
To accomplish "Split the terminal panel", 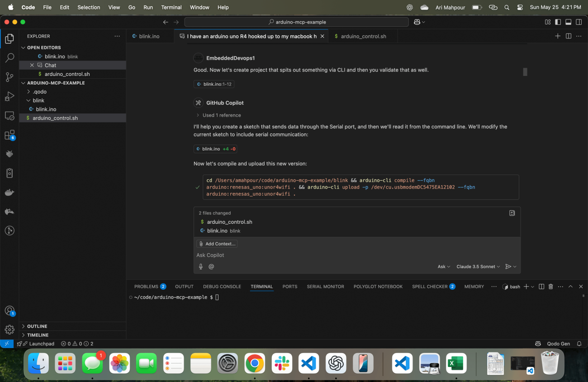I will pos(541,287).
